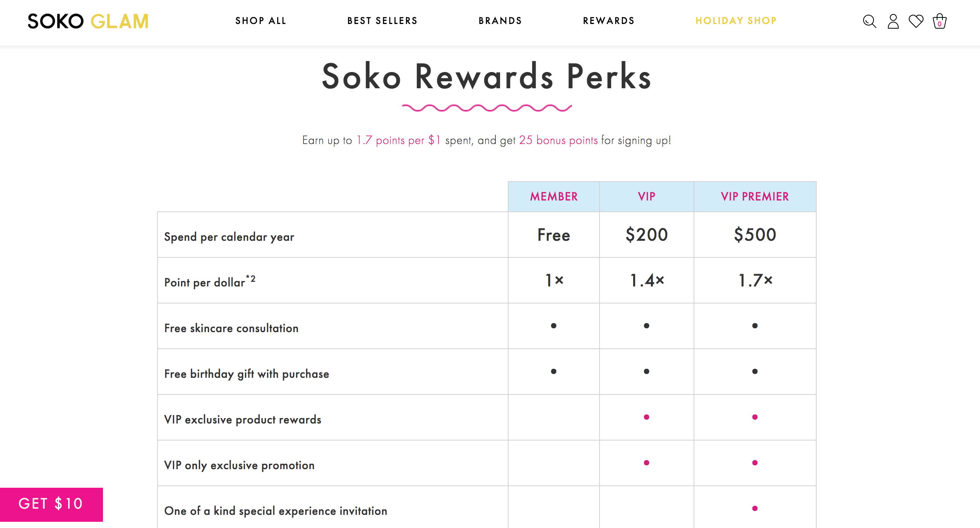Click the Point per dollar footnote marker
980x528 pixels.
(251, 278)
